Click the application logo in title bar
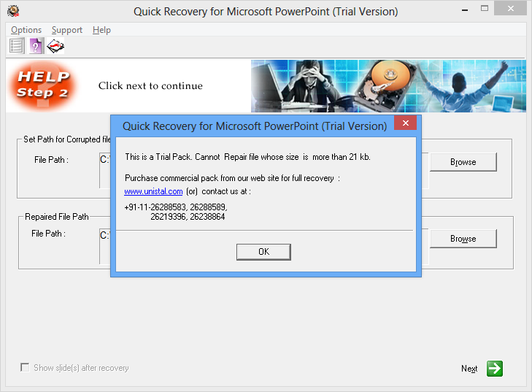Screen dimensions: 532x392 [x=13, y=11]
